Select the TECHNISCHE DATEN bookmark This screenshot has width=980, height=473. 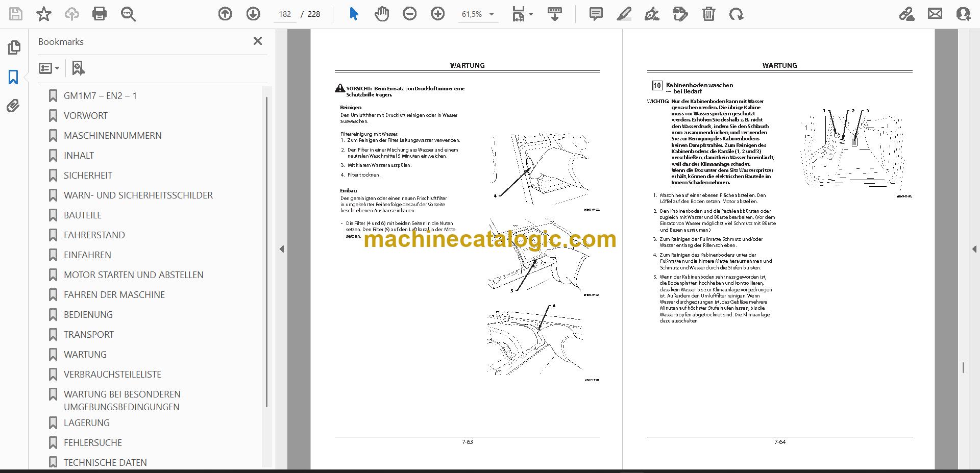click(105, 462)
